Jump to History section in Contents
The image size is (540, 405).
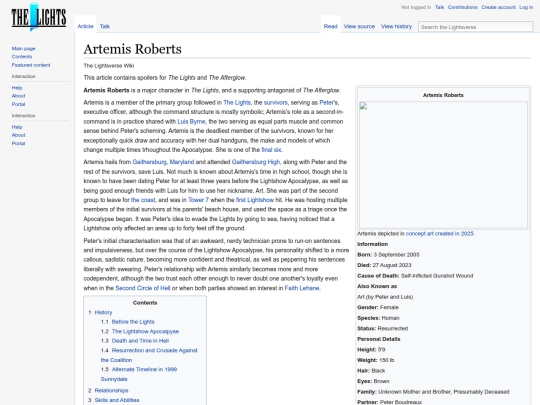103,312
